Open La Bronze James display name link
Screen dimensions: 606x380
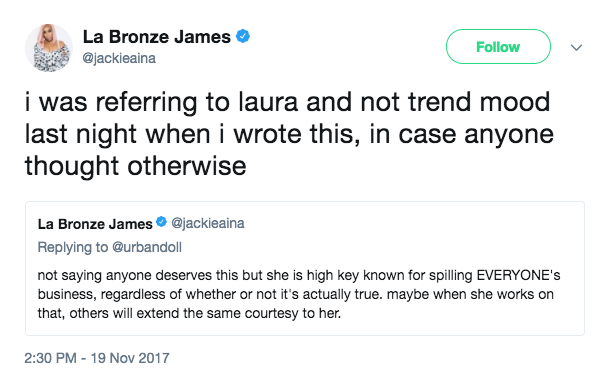(157, 37)
